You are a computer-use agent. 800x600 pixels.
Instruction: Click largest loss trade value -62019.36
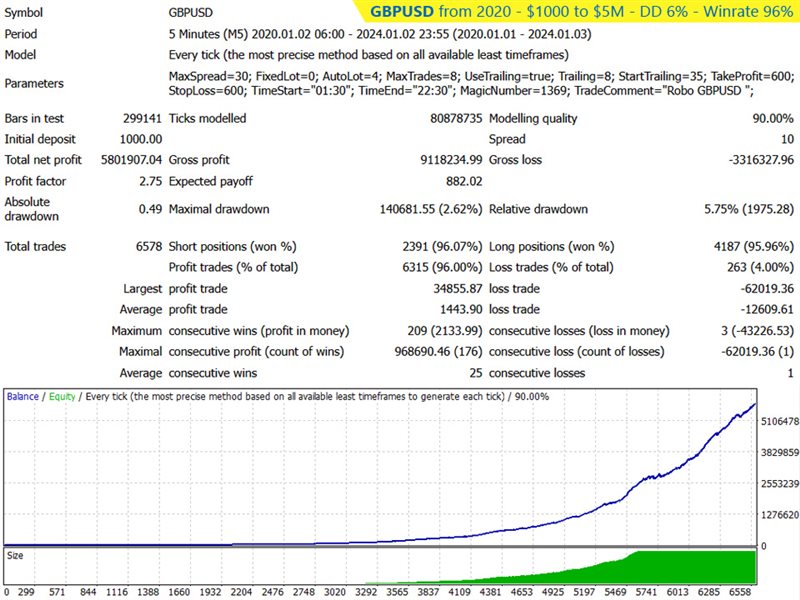pyautogui.click(x=767, y=289)
